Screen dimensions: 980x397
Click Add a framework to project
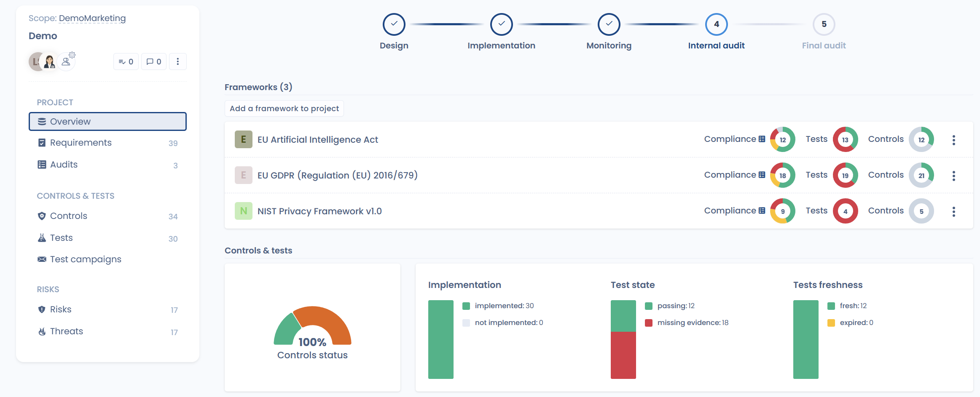pos(284,109)
